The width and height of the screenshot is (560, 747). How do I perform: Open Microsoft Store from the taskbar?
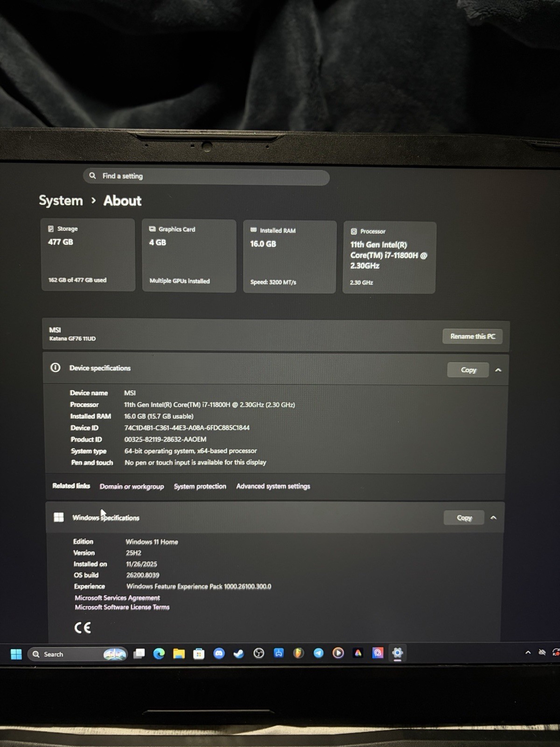tap(199, 654)
